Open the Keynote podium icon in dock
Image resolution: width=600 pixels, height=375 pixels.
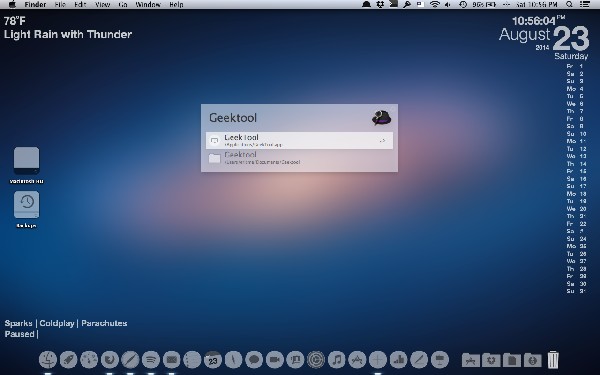pyautogui.click(x=440, y=360)
